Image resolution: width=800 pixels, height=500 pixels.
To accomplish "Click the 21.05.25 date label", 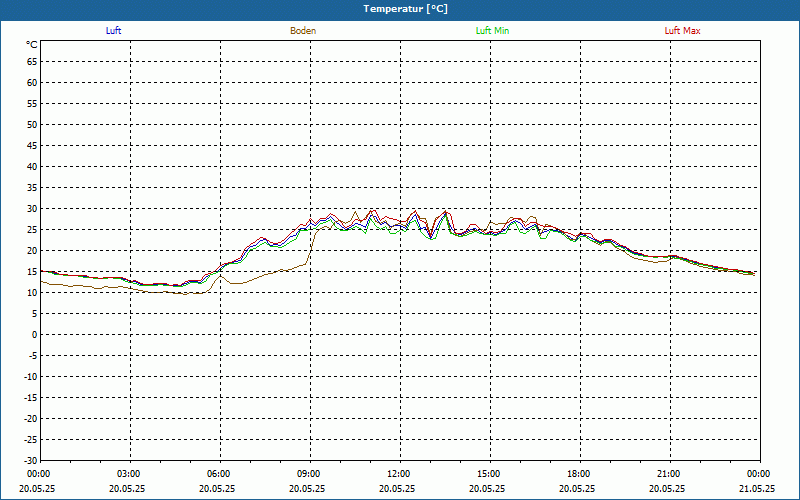I will click(757, 488).
